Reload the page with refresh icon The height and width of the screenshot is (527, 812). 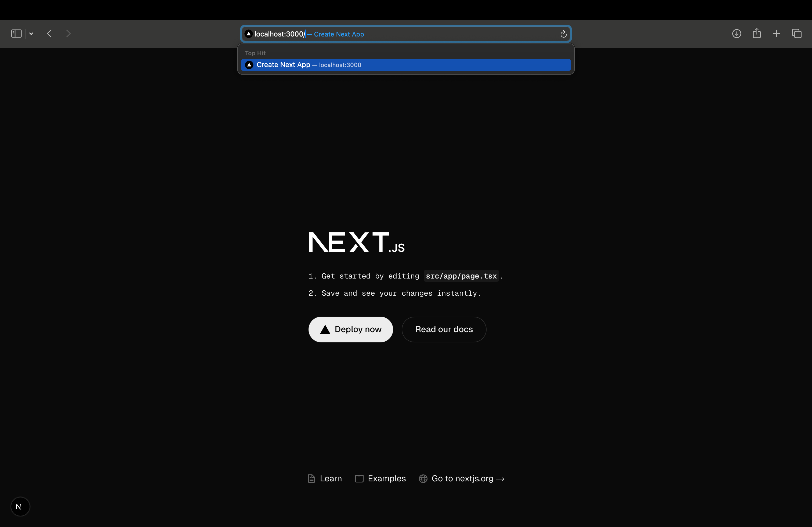pos(563,34)
